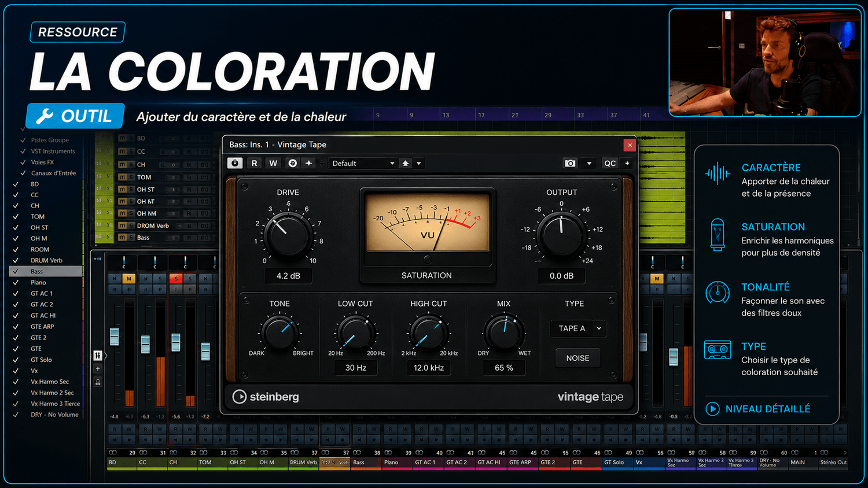Screen dimensions: 868x488
Task: Select the Bass channel label at mixer bottom
Action: (x=366, y=463)
